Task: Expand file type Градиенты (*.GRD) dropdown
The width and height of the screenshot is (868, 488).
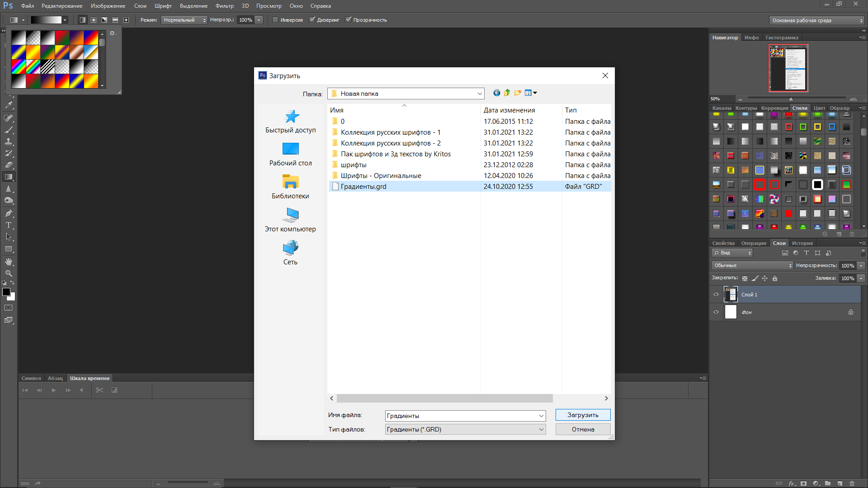Action: (x=465, y=429)
